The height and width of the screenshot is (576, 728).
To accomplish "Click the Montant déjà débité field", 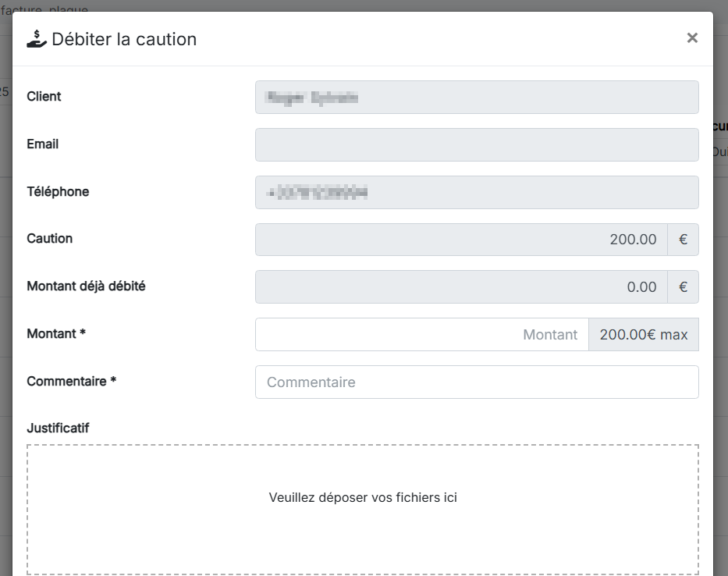I will tap(461, 287).
